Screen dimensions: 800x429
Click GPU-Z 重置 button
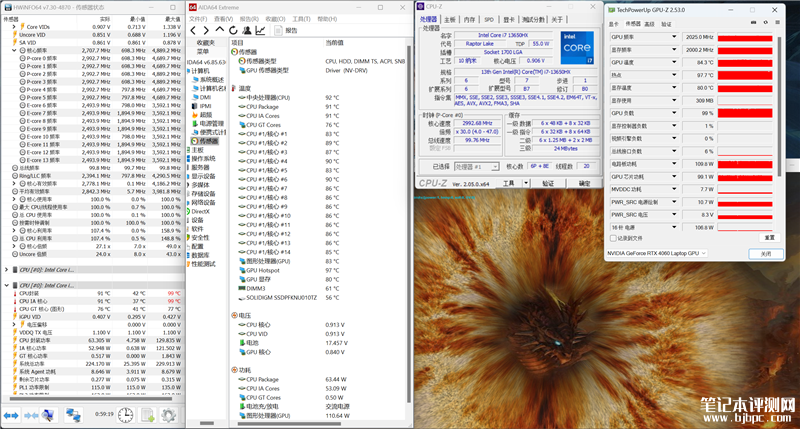[769, 238]
